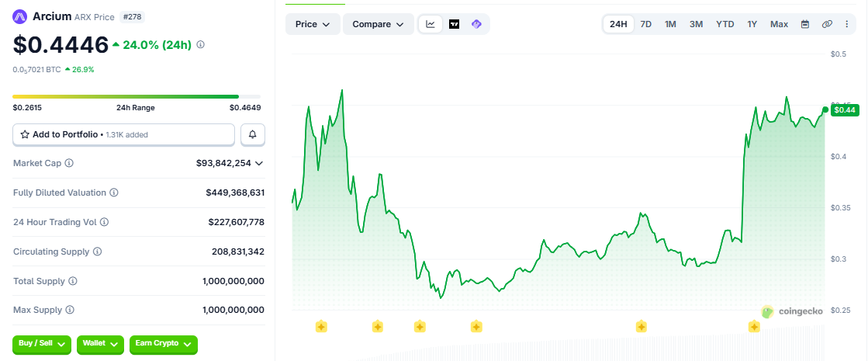Click the first news marker below chart
Viewport: 868px width, 361px height.
tap(322, 327)
